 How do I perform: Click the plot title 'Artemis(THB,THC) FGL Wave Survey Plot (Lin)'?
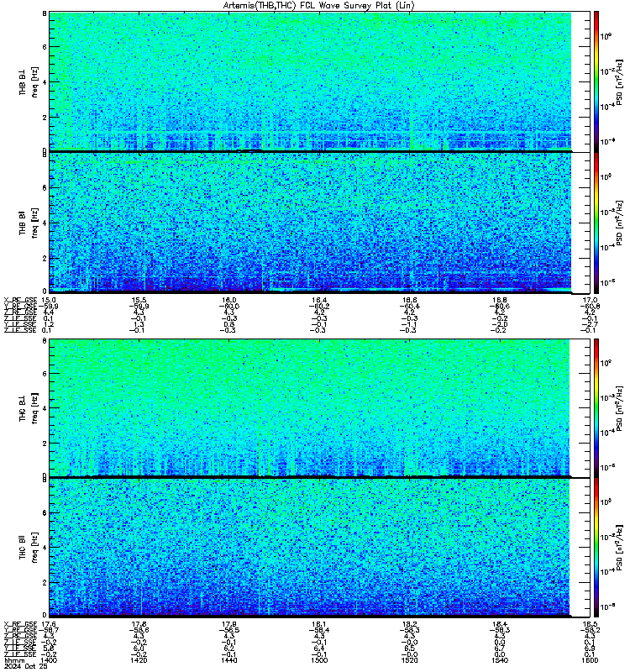319,6
